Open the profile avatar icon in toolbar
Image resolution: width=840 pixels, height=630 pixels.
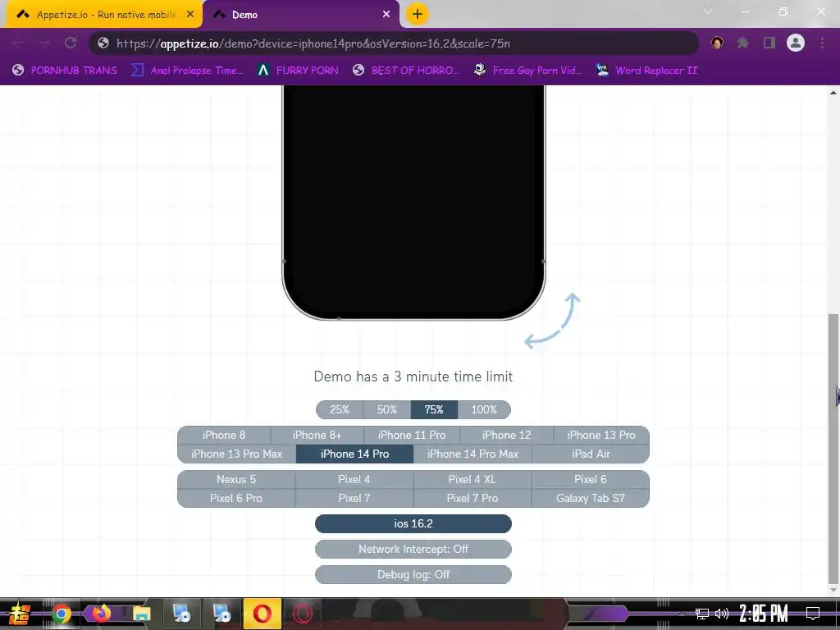[x=796, y=43]
